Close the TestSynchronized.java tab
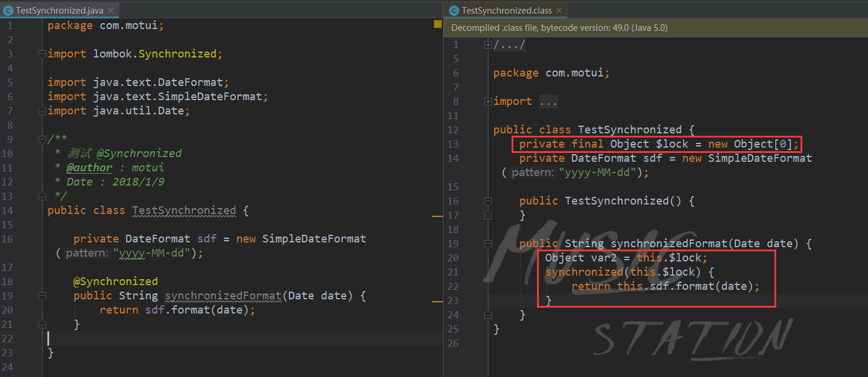 point(111,11)
